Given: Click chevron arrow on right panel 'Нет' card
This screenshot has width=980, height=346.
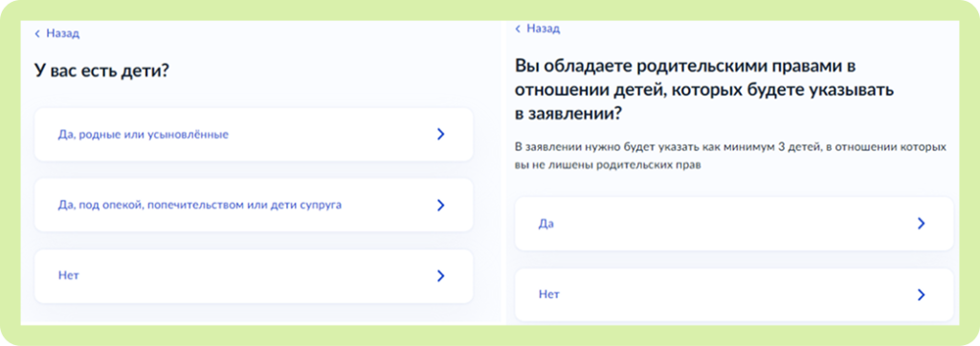Looking at the screenshot, I should (x=921, y=294).
